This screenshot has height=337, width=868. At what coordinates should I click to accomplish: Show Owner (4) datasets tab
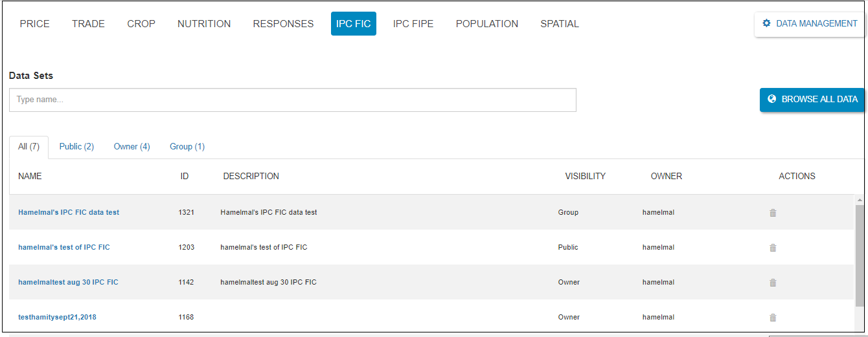point(131,147)
